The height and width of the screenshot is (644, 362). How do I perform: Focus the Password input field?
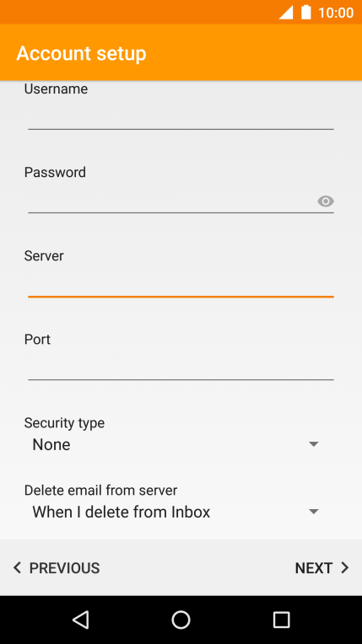click(170, 201)
